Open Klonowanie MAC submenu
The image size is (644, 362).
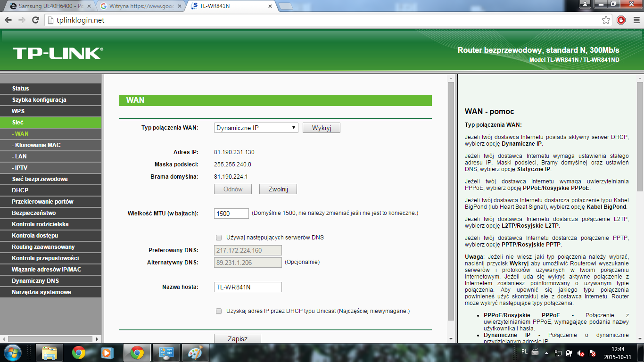(51, 145)
